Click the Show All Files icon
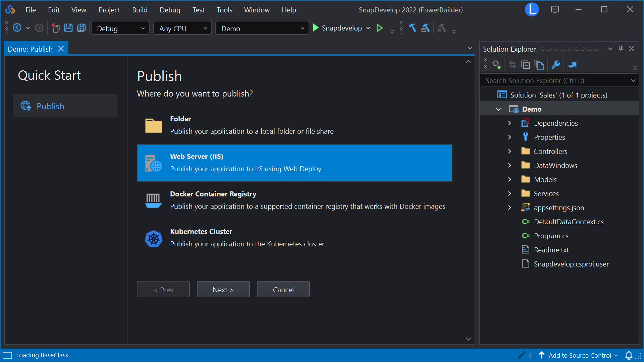 pos(539,65)
